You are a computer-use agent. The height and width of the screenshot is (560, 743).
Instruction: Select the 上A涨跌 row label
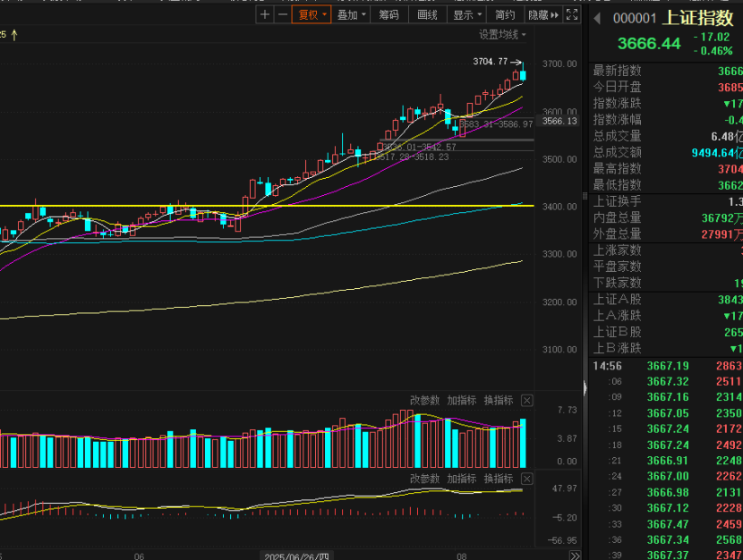tap(617, 316)
